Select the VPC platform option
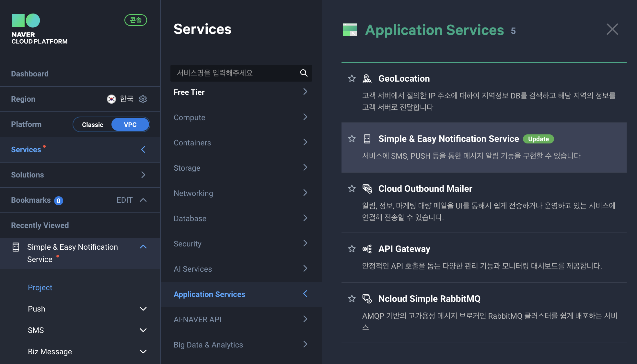637x364 pixels. coord(130,125)
